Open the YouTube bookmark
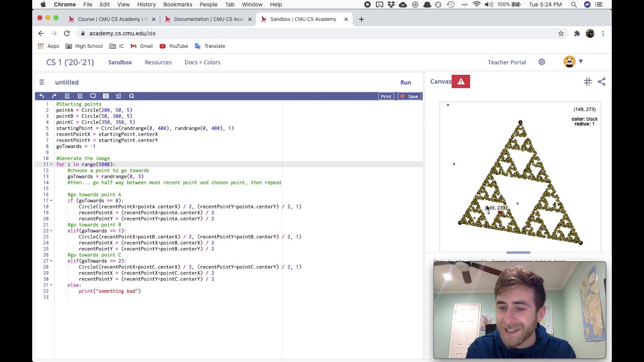 [174, 46]
